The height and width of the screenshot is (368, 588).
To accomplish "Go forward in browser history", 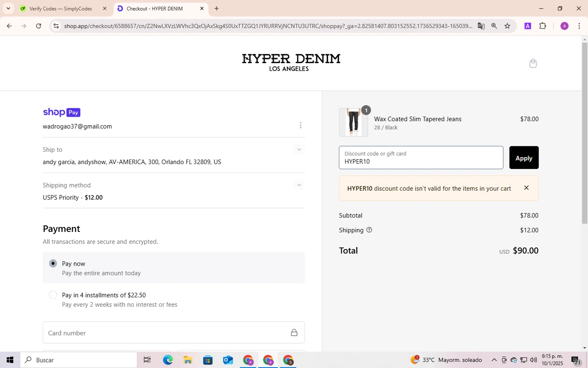I will point(24,26).
